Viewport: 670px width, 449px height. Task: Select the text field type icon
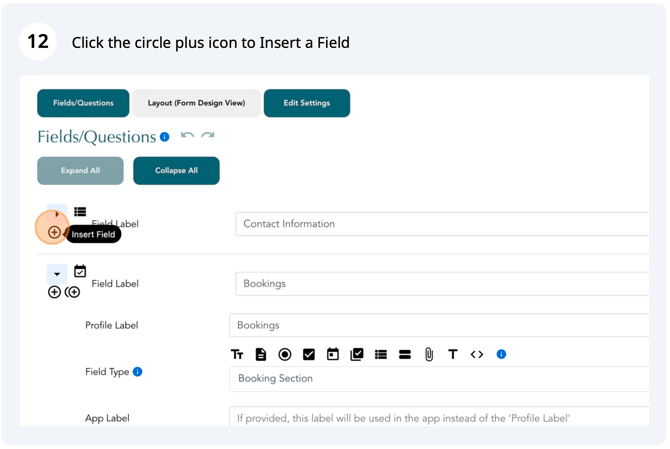coord(237,354)
